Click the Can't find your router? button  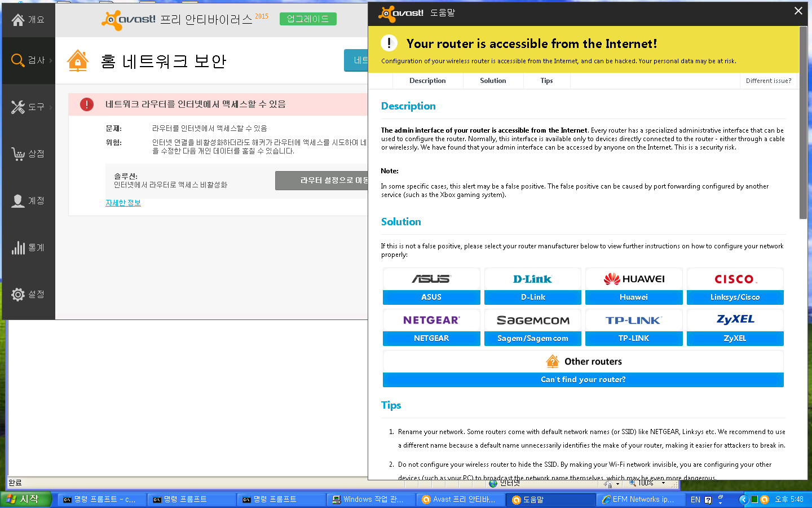pyautogui.click(x=583, y=380)
